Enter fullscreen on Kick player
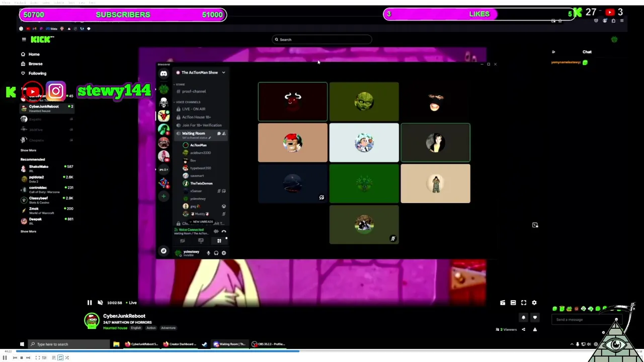The width and height of the screenshot is (644, 362). pos(524,303)
